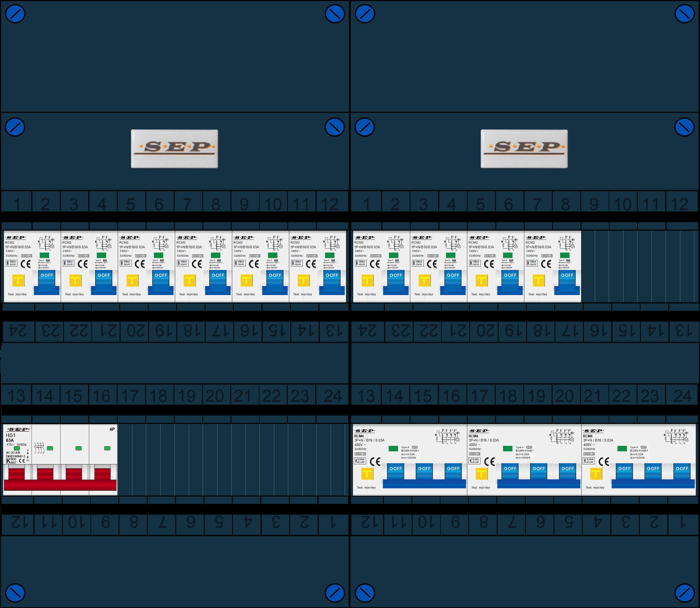Click CE mark on left panel breaker under slots 1-2
Screen dimensions: 700x608
point(26,264)
